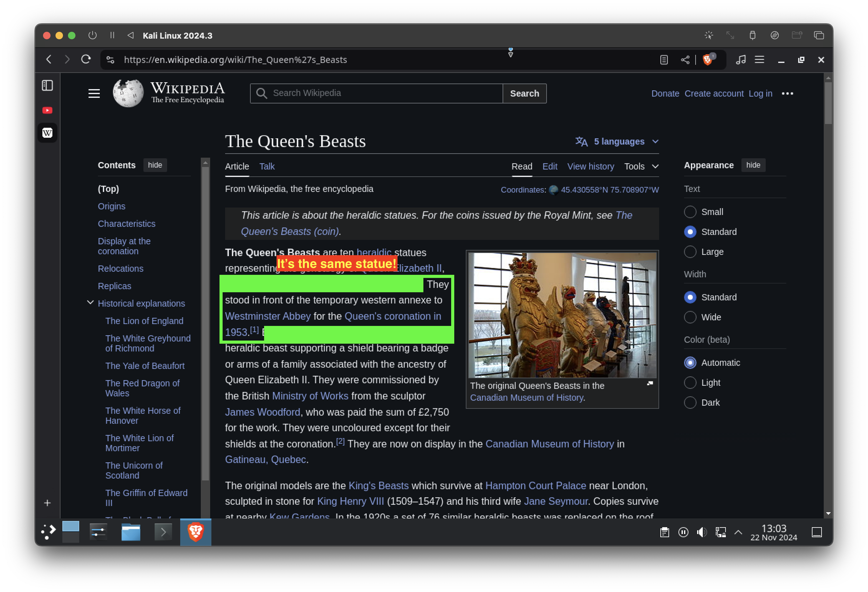Hide the Contents sidebar
Image resolution: width=868 pixels, height=592 pixels.
click(x=155, y=165)
